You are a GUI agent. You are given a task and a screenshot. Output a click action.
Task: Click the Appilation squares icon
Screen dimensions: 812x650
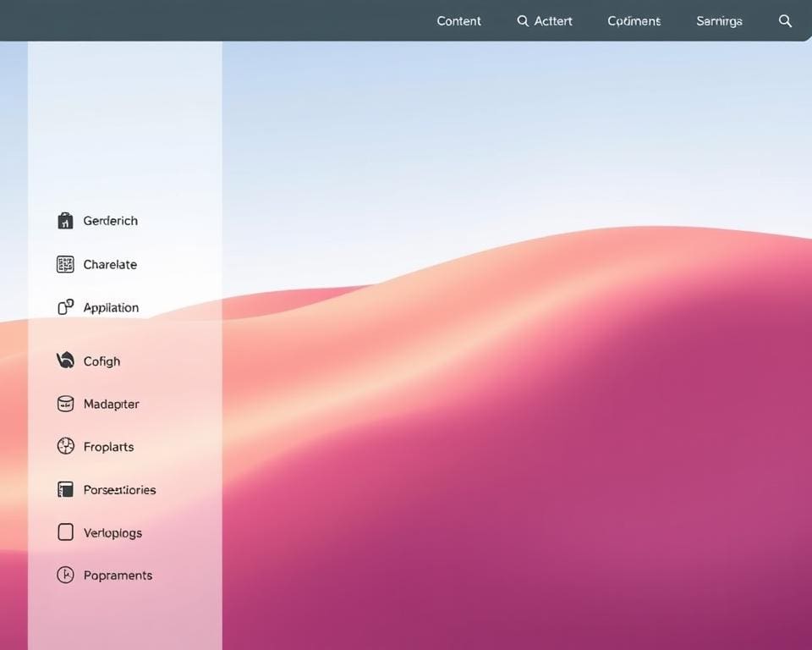(x=65, y=307)
